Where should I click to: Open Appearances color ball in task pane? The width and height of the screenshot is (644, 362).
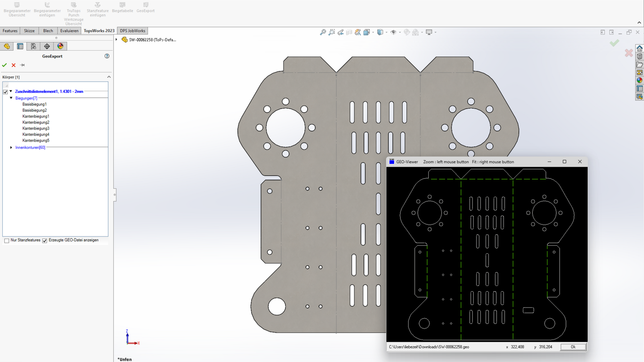click(640, 80)
